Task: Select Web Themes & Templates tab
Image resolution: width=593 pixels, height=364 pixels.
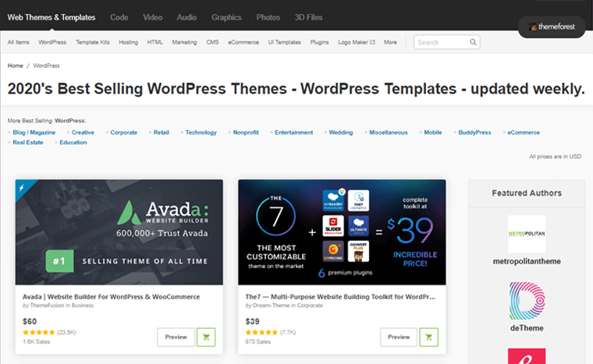Action: (51, 17)
